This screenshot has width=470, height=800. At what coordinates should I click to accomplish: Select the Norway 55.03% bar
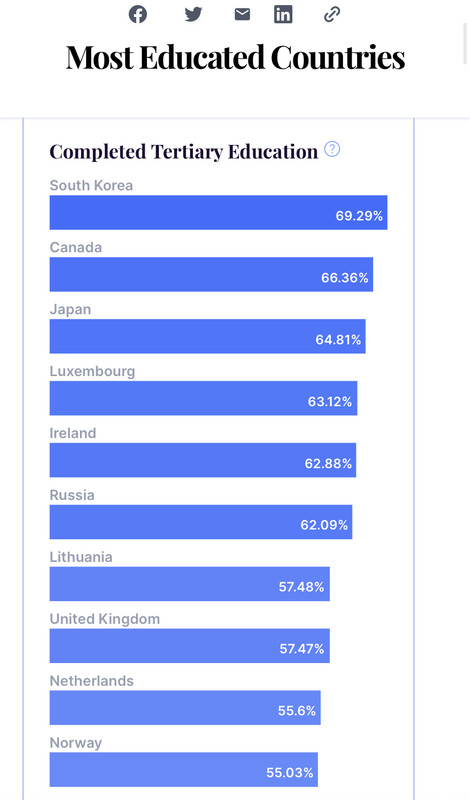[184, 769]
